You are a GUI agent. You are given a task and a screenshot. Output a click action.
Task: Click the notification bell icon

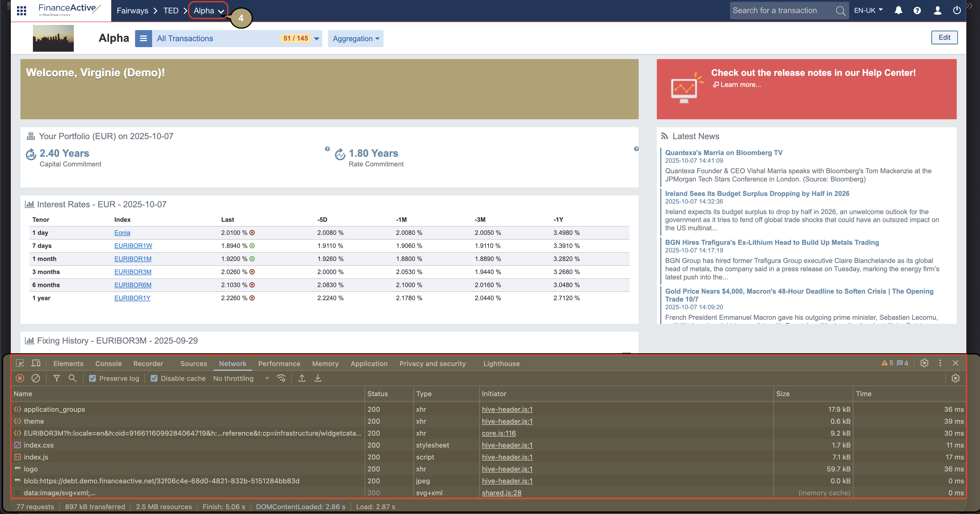[x=899, y=10]
